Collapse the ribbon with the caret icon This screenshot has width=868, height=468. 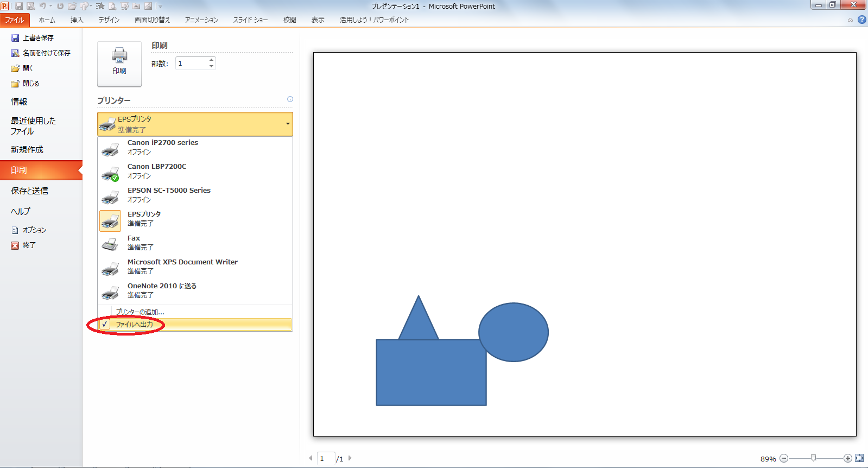[850, 20]
